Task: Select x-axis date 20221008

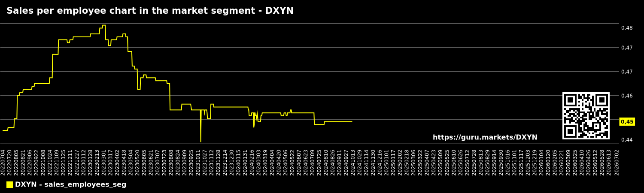Action: (43, 162)
